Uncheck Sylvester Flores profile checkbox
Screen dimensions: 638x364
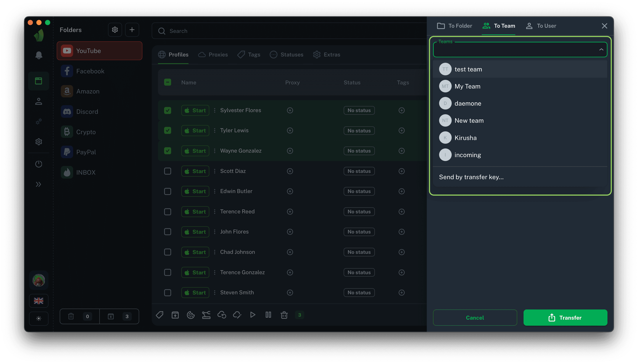(168, 110)
